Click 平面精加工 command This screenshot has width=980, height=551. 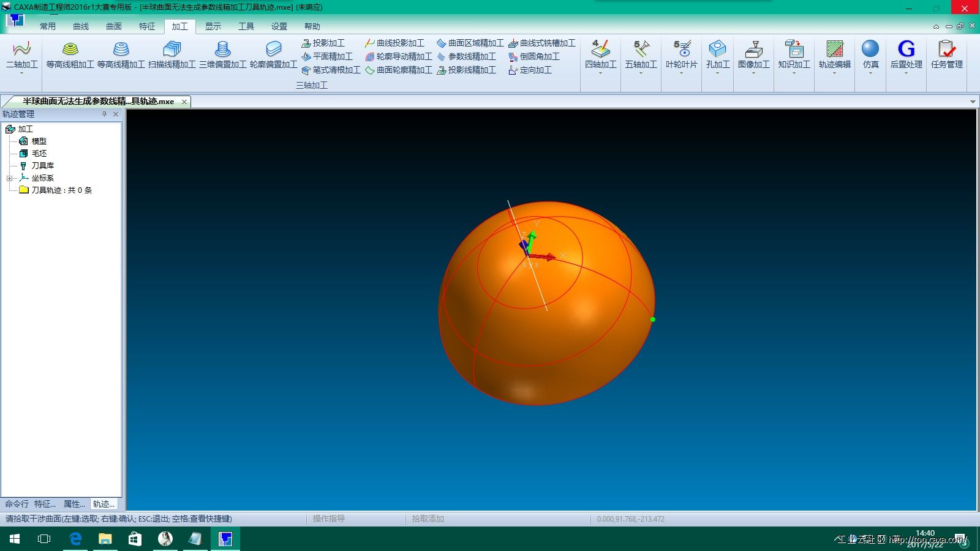[327, 56]
